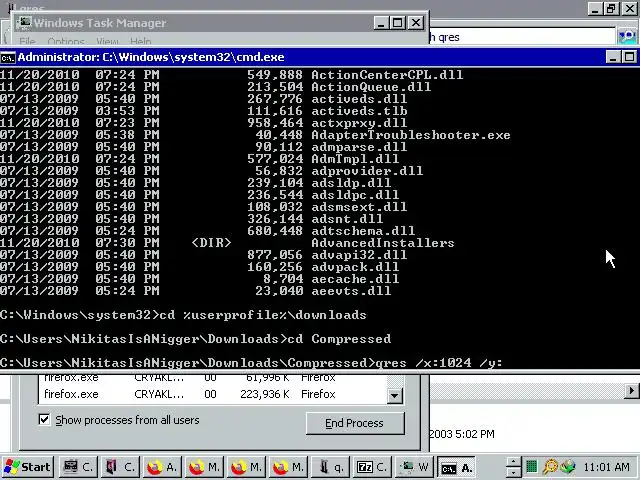Toggle Show processes from all users checkbox
Screen dimensions: 640x480
coord(44,420)
